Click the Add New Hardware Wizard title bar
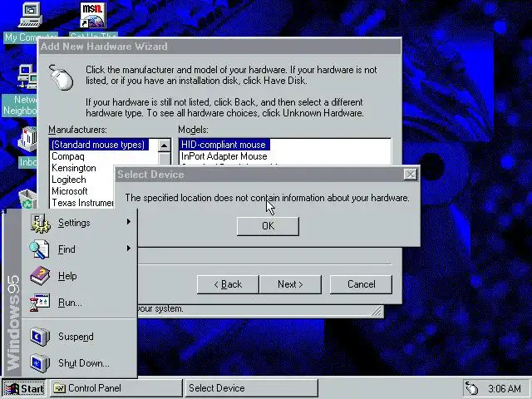The height and width of the screenshot is (399, 532). tap(219, 47)
